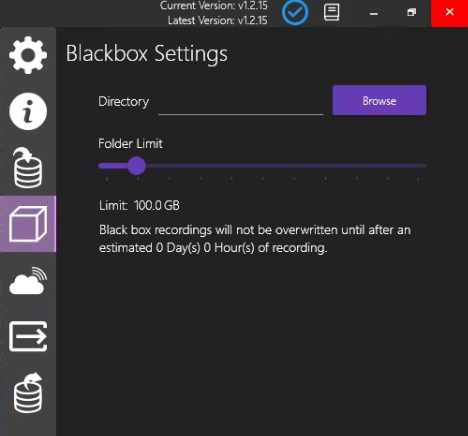
Task: Focus the Directory path input field
Action: 241,102
